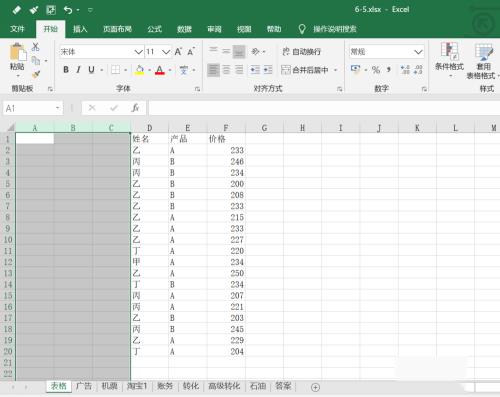The width and height of the screenshot is (500, 397).
Task: Click the Paste (粘贴) clipboard icon
Action: click(17, 52)
